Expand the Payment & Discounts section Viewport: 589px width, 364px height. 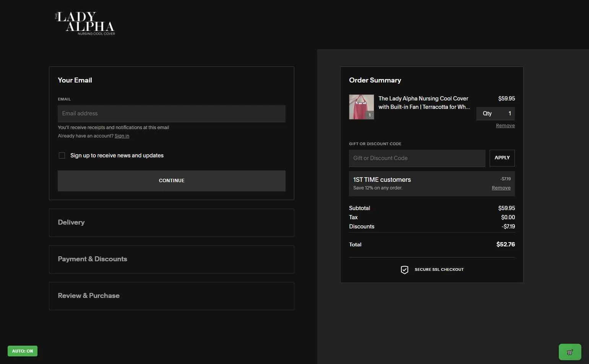point(172,259)
